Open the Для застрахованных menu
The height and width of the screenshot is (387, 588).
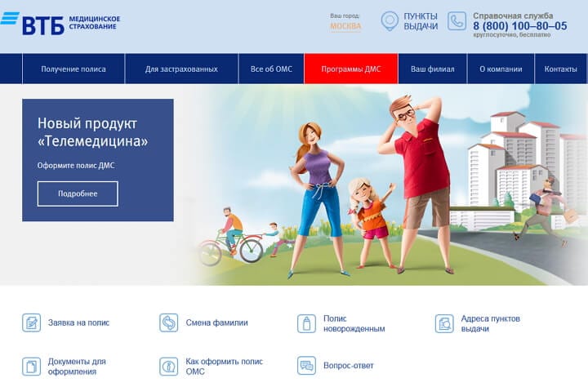pos(181,69)
